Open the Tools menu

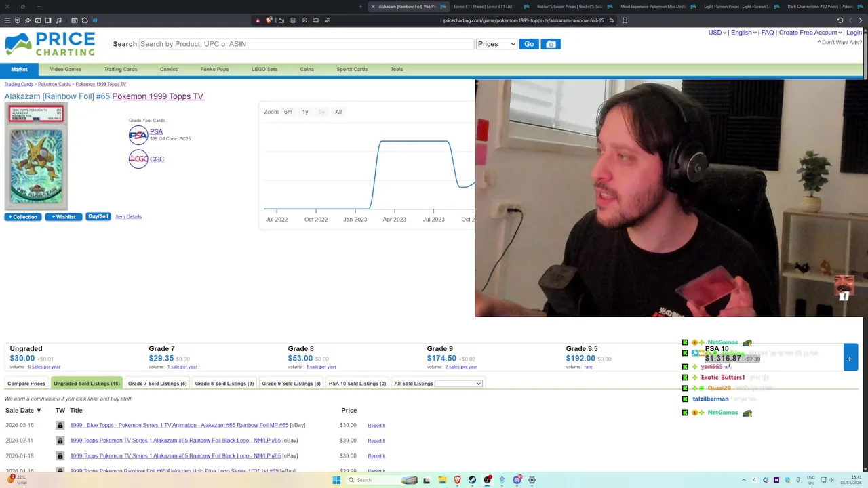(397, 70)
